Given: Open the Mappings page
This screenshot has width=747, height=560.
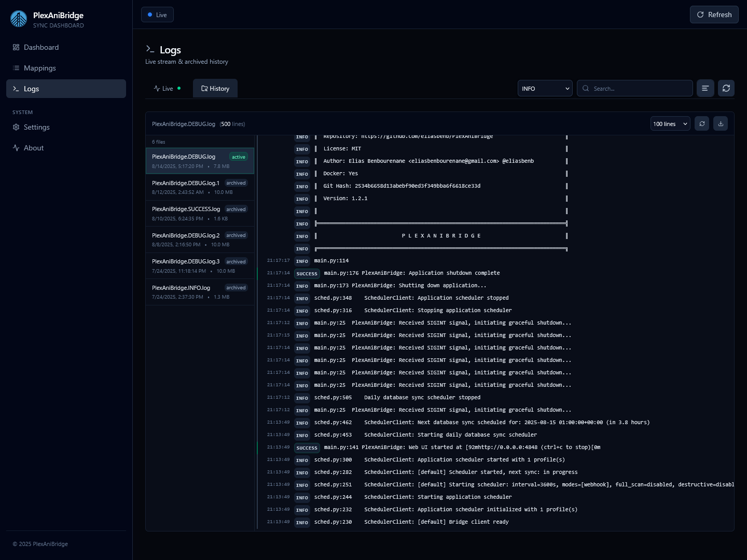Looking at the screenshot, I should (66, 68).
